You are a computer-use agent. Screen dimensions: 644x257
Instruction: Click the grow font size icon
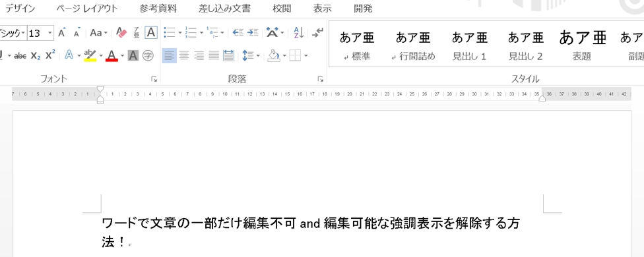(x=62, y=32)
